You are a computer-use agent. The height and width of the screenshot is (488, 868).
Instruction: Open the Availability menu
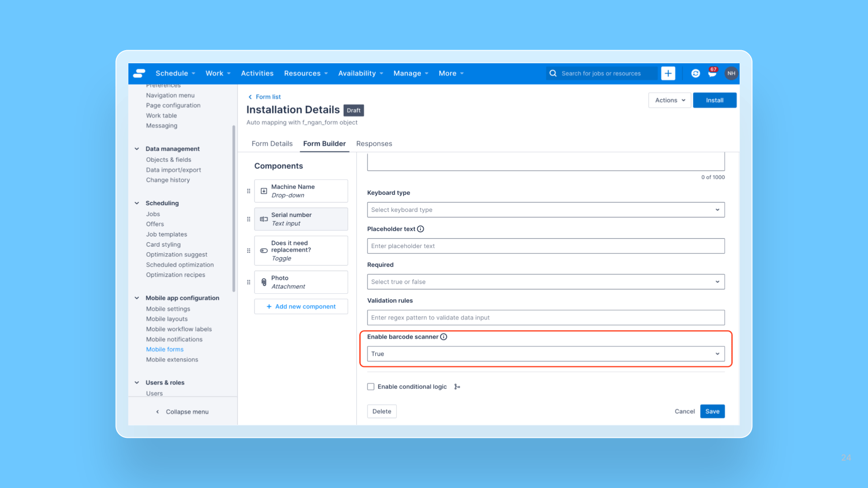[361, 73]
